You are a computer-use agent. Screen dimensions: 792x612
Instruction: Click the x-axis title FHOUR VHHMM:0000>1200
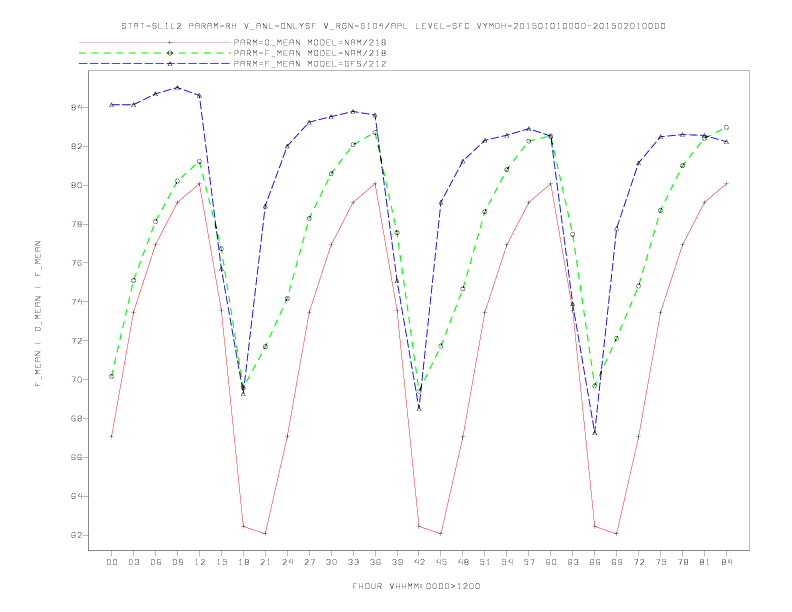point(416,586)
